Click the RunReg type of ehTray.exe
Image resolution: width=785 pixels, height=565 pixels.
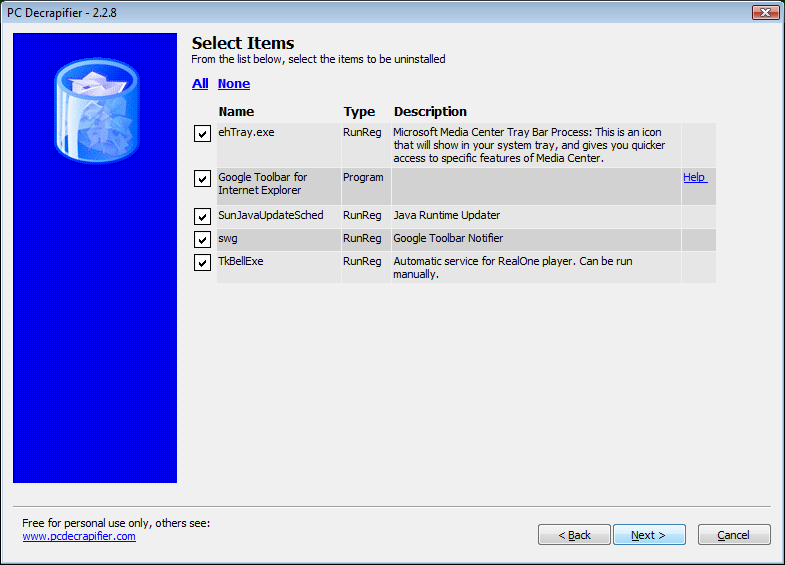[x=362, y=133]
